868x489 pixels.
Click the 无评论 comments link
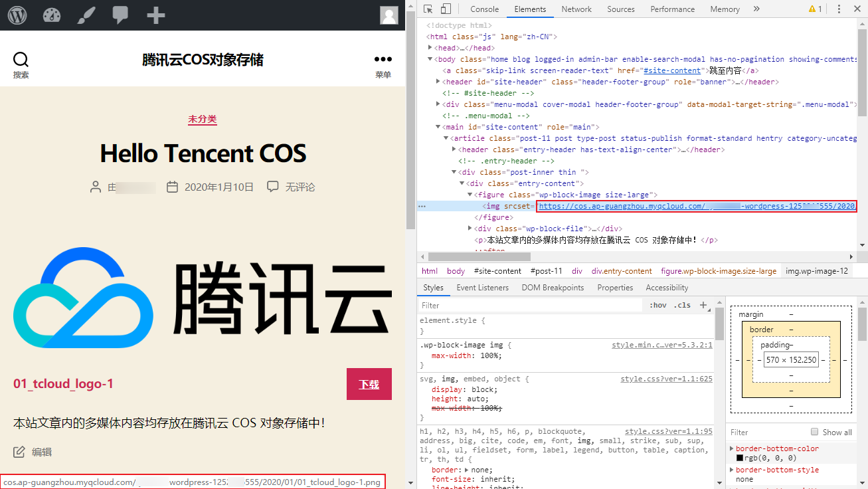[300, 187]
